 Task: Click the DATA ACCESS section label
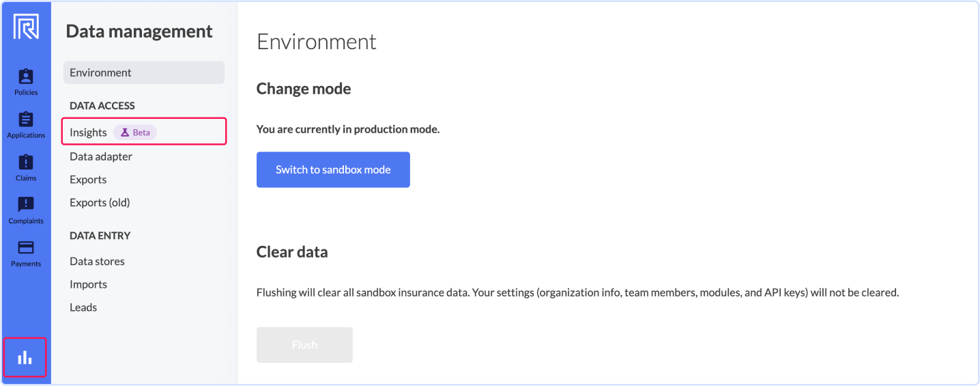tap(102, 106)
